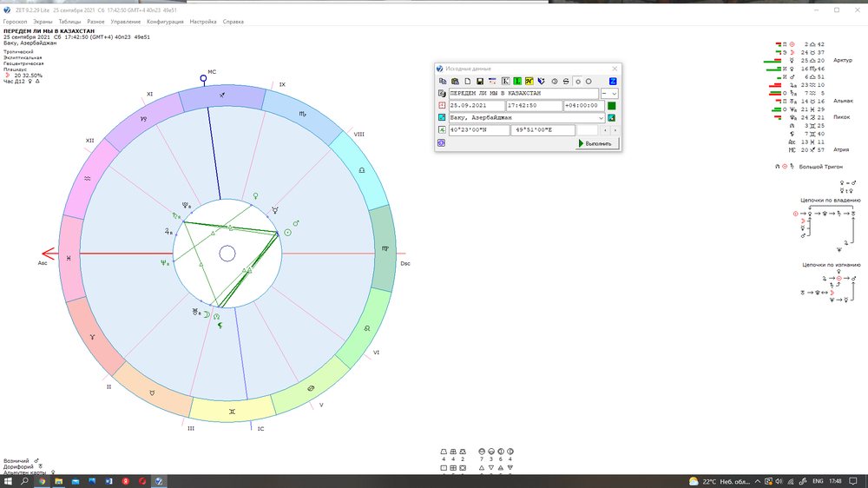Click the time zone field +04:00:00

tap(584, 105)
